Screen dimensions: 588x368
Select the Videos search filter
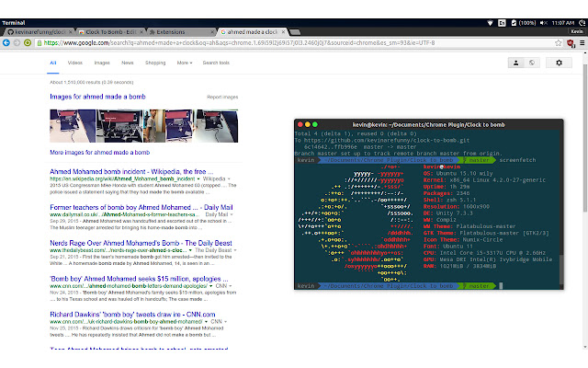(75, 63)
